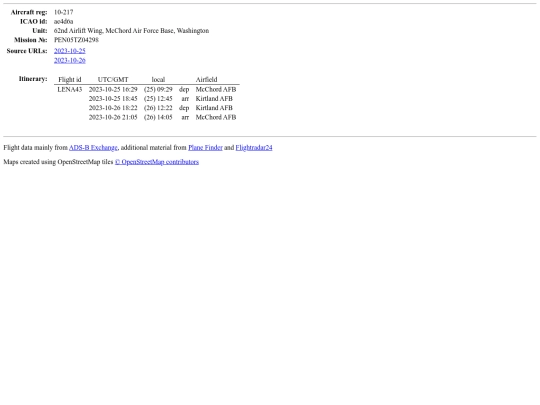Click the UTC/GMT column header
The height and width of the screenshot is (405, 540).
pos(113,80)
